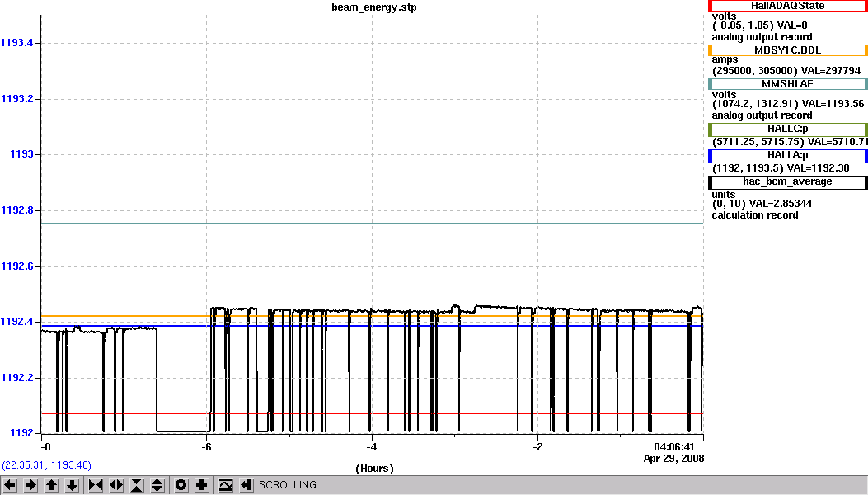The image size is (868, 495).
Task: Click the horizontal zoom-out icon (arrows pointing outward)
Action: point(115,485)
